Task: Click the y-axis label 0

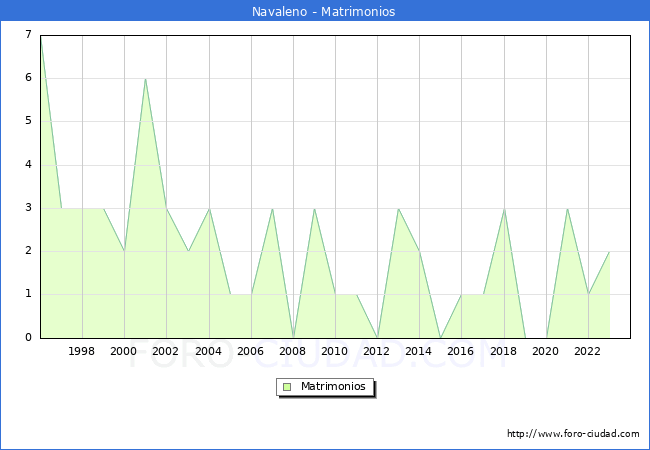Action: pyautogui.click(x=28, y=337)
